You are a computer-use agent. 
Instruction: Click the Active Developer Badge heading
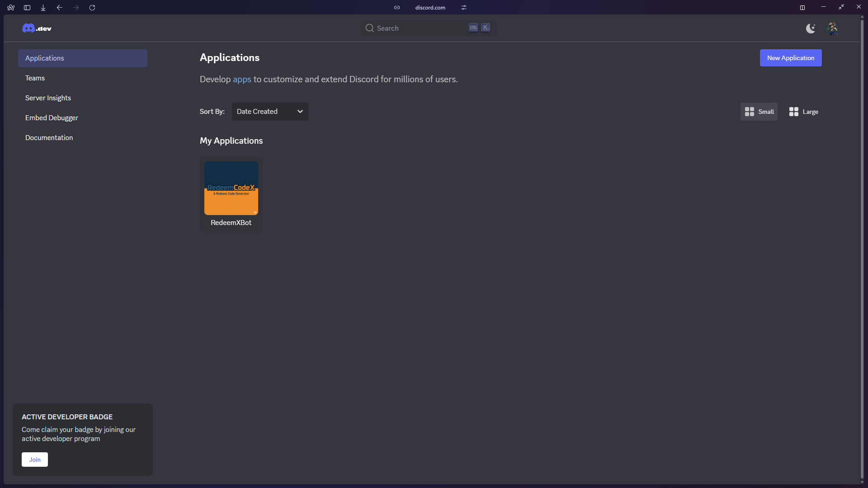(67, 417)
